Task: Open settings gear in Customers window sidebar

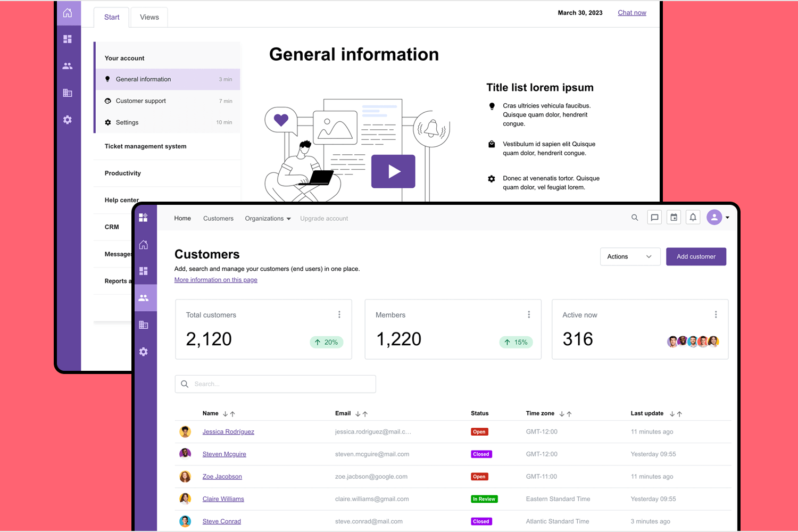Action: tap(144, 352)
